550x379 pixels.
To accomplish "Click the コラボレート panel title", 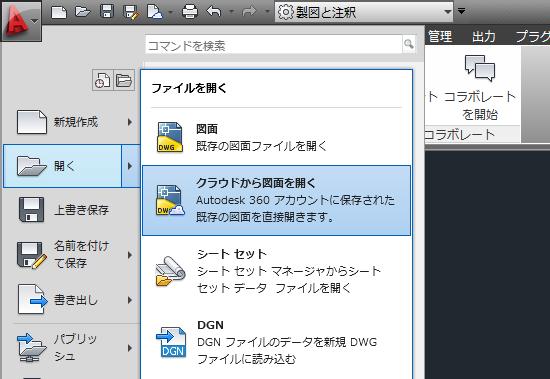I will coord(460,135).
